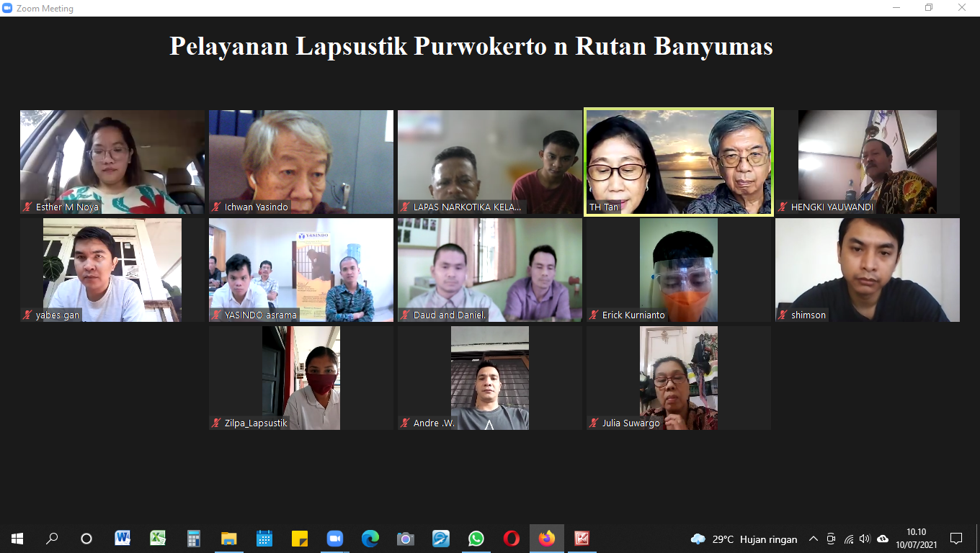Select the LAPAS NARKOTIKA KELA... video tile
The image size is (980, 553).
[490, 162]
